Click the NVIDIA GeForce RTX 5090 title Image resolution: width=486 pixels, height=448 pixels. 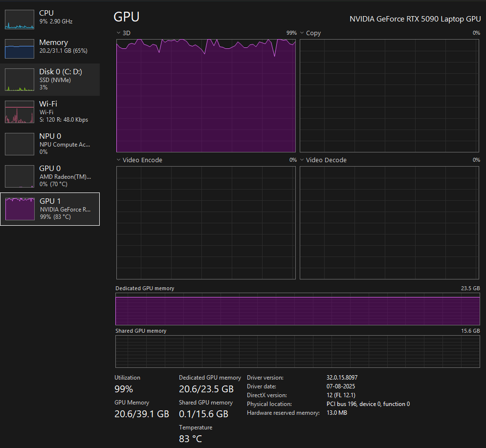(x=415, y=19)
